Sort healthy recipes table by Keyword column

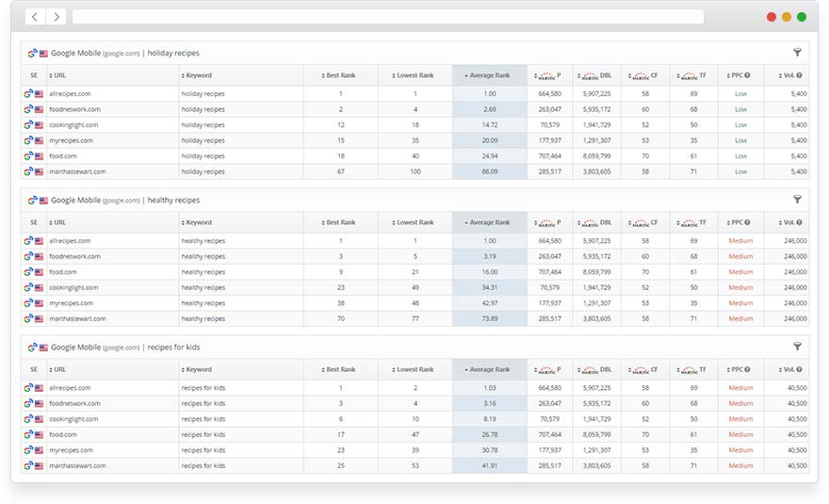click(x=198, y=222)
